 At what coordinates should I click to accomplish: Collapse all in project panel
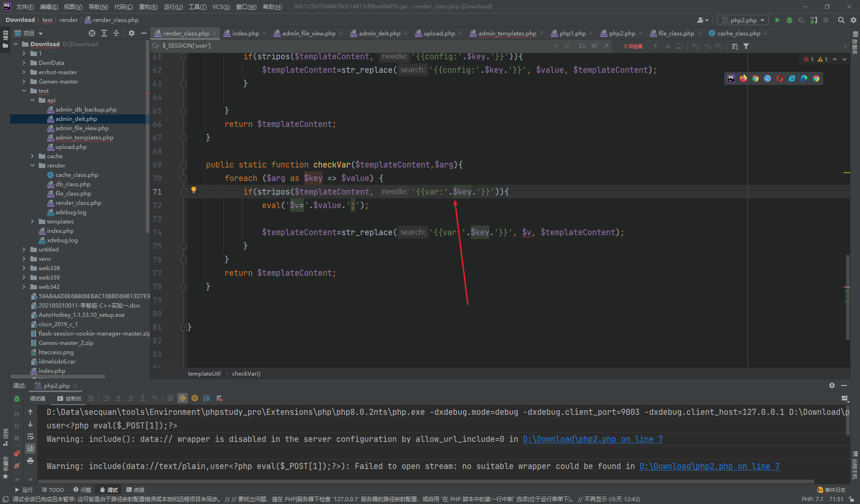(x=116, y=33)
